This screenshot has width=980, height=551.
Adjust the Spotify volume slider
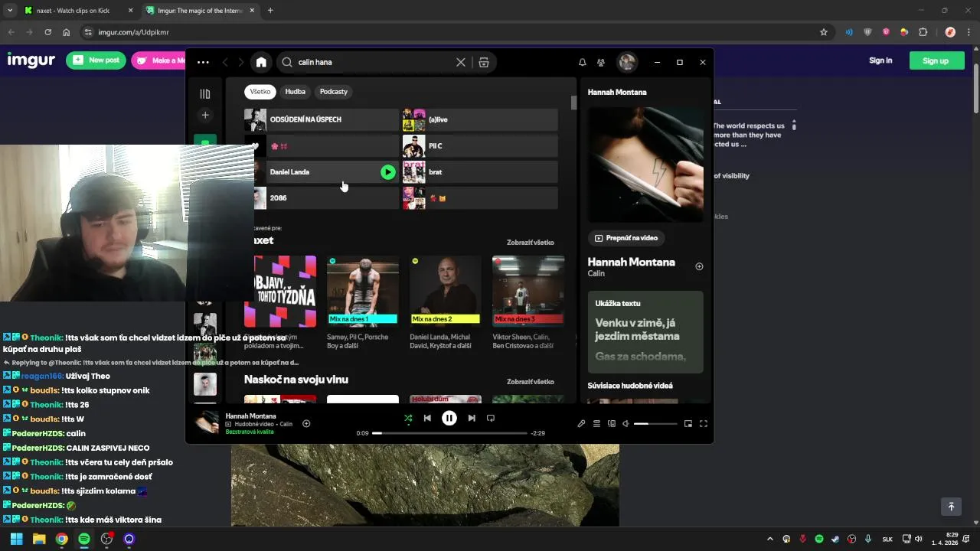pyautogui.click(x=655, y=423)
